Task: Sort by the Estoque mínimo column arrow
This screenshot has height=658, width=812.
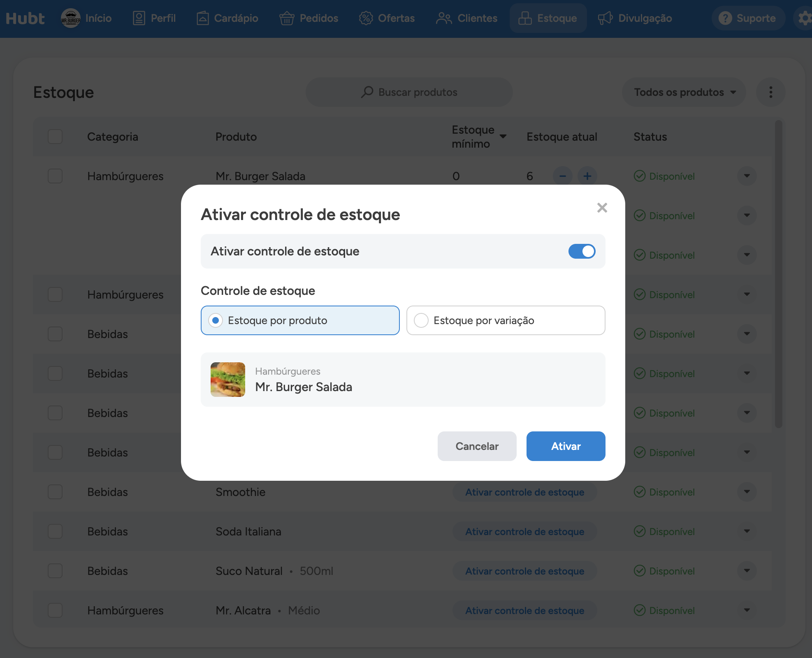Action: [503, 137]
